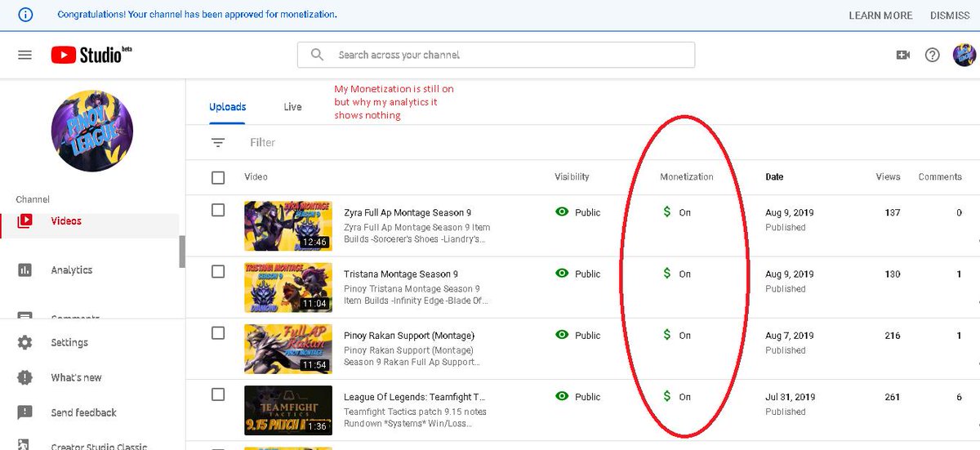Click the Pinoy League channel avatar
This screenshot has height=450, width=980.
pyautogui.click(x=91, y=131)
